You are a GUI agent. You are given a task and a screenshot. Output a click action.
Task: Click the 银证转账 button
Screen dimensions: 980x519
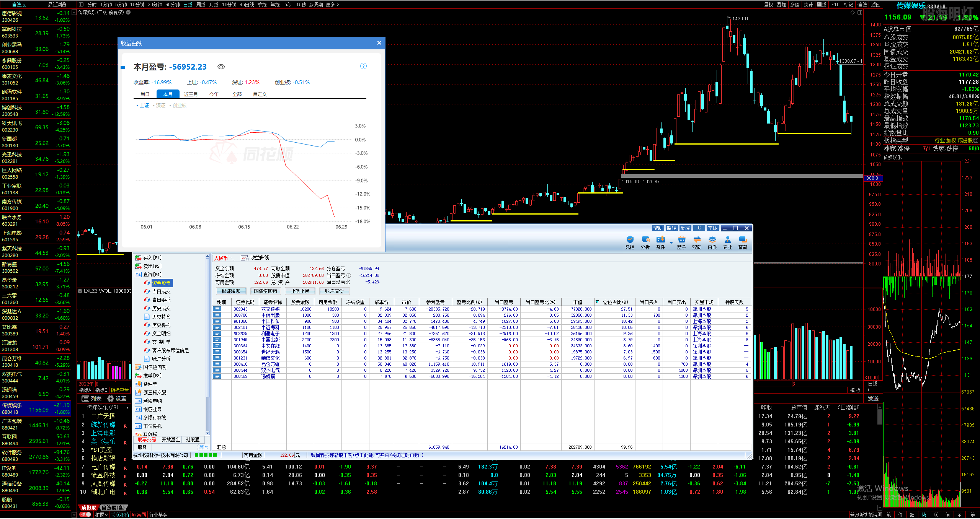(231, 291)
